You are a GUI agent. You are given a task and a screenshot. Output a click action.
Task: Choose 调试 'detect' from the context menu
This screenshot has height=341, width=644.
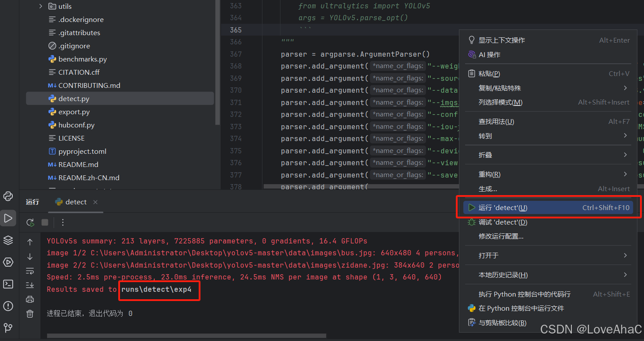coord(548,222)
